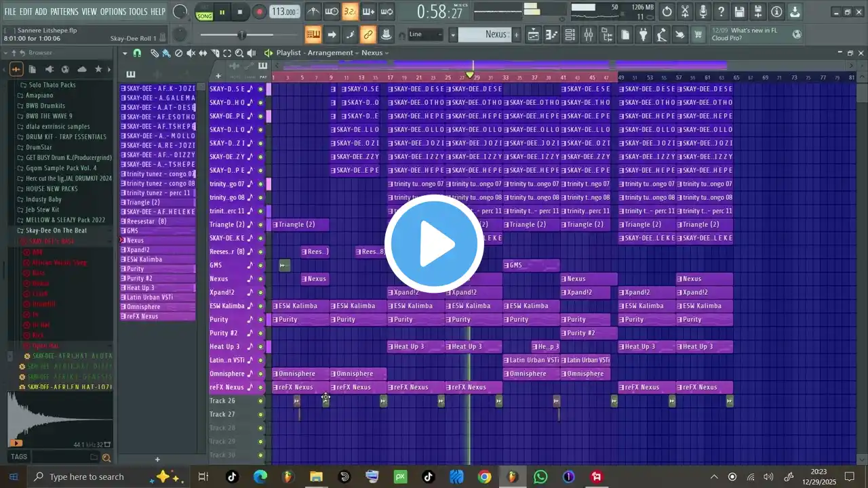
Task: Toggle typing keyboard to piano
Action: click(x=313, y=35)
